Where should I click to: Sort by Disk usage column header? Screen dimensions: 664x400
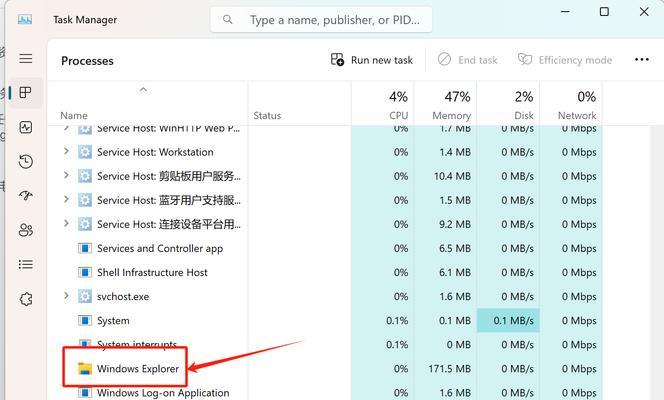click(x=508, y=104)
